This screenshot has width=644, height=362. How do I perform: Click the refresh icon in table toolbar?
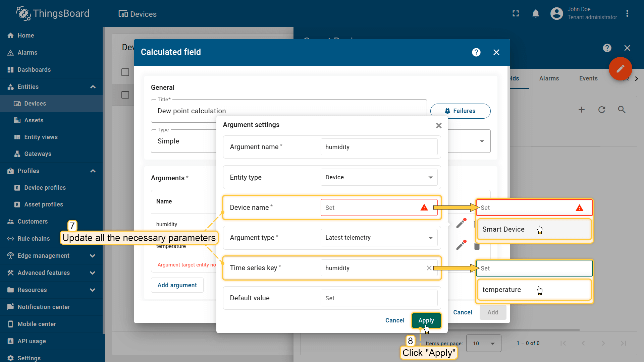(x=602, y=110)
